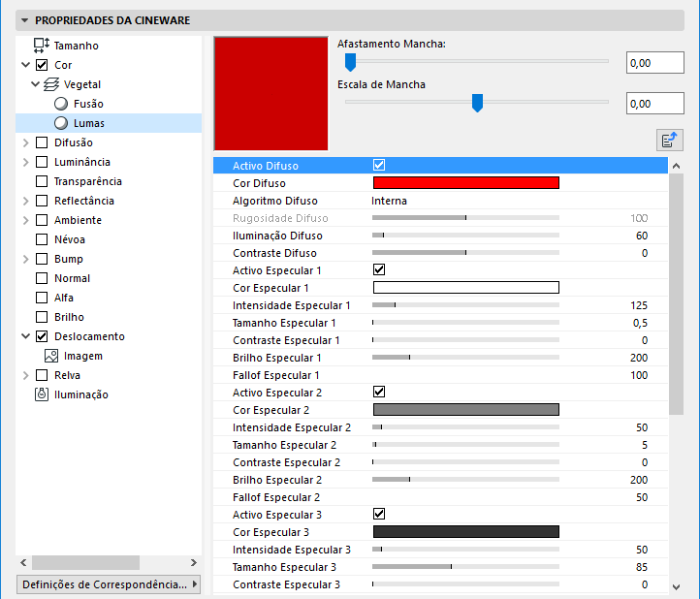Select the Fusão sphere icon

(x=61, y=104)
